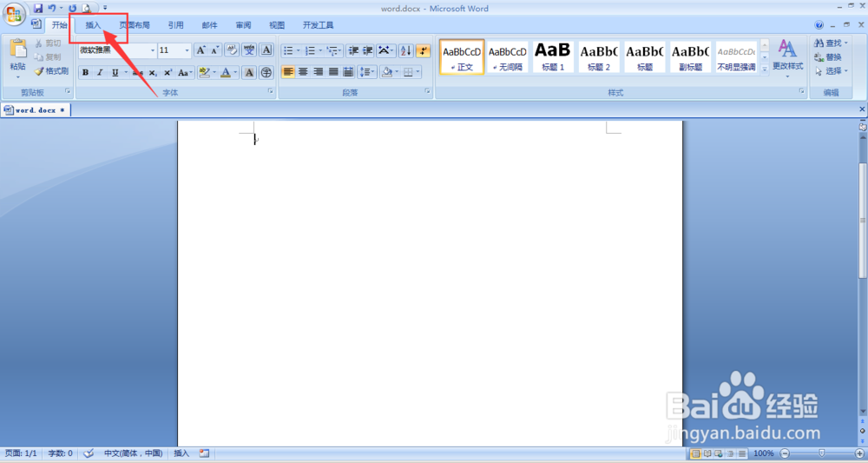Customize quick access toolbar dropdown

(x=105, y=8)
